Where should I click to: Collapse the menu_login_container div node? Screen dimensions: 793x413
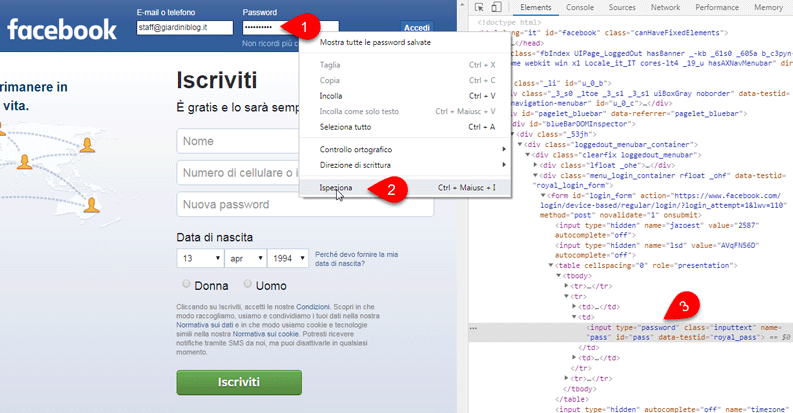[x=535, y=175]
